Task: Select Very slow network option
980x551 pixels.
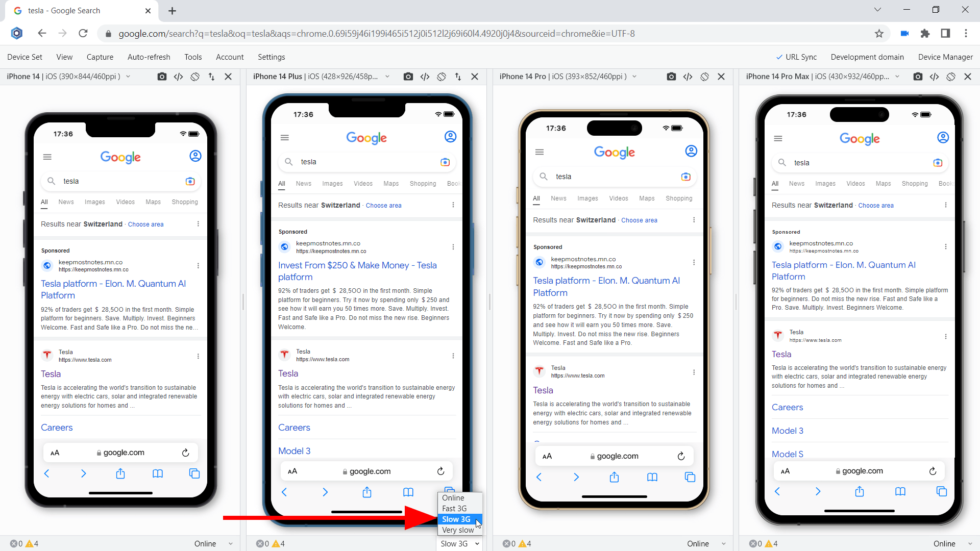Action: click(458, 530)
